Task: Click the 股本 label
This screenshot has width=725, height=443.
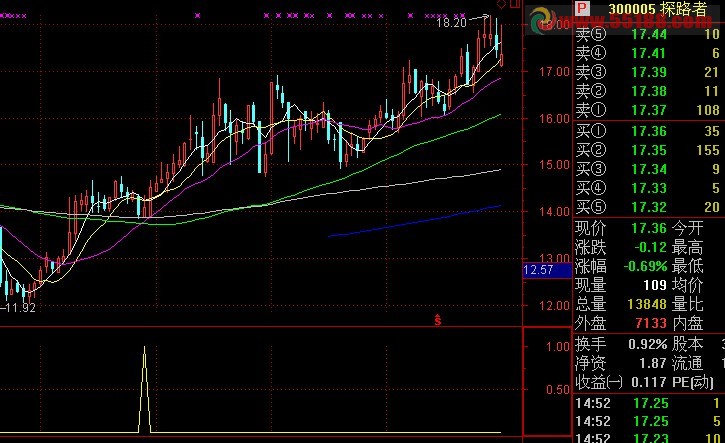Action: tap(688, 345)
